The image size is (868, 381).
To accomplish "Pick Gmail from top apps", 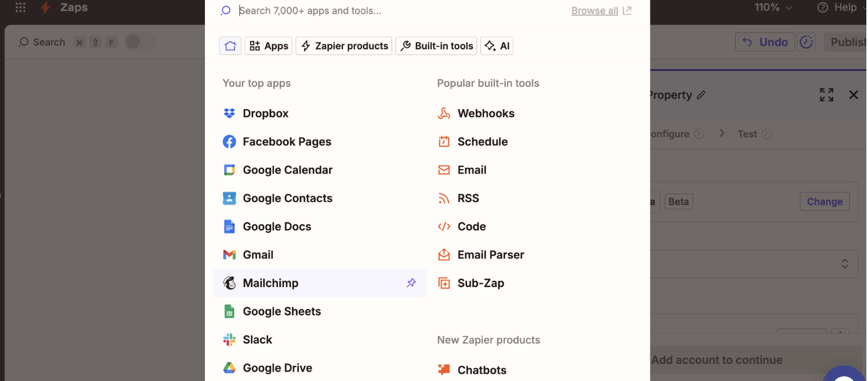I will click(x=320, y=255).
